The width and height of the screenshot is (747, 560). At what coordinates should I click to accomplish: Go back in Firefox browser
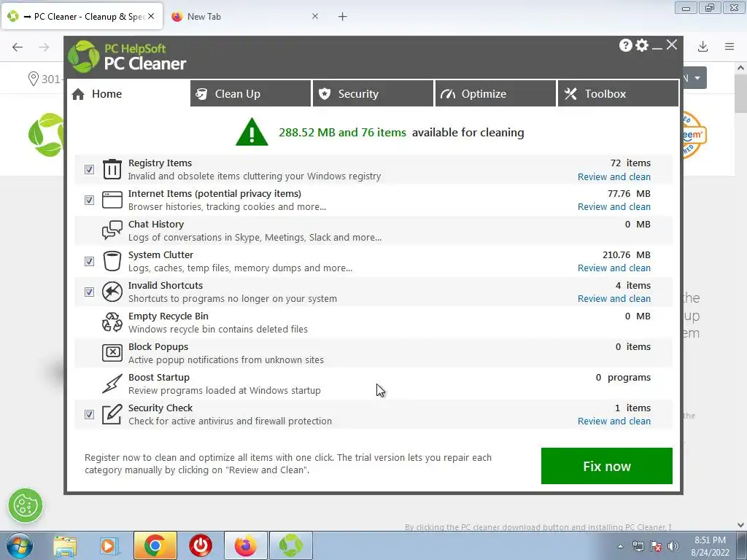point(18,47)
